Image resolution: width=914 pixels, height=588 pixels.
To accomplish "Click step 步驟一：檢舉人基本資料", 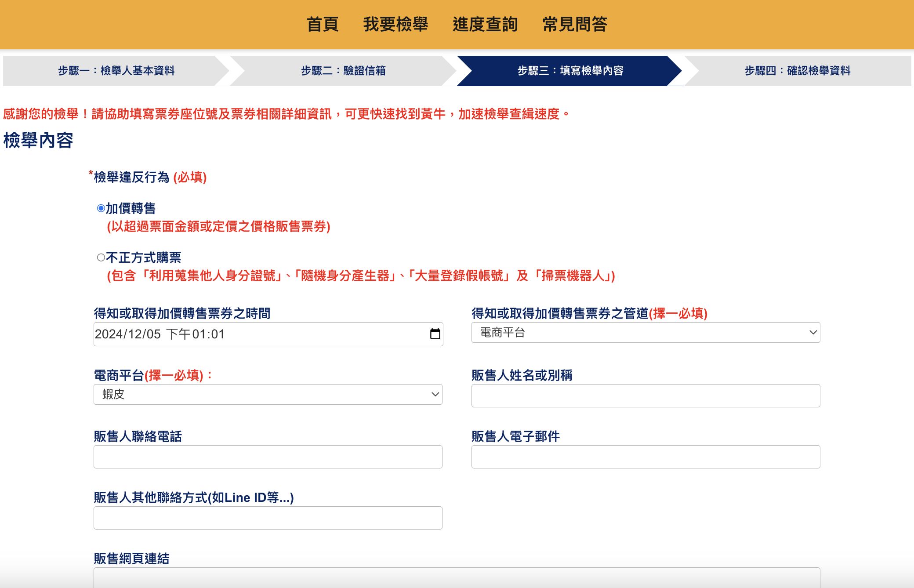I will [116, 71].
